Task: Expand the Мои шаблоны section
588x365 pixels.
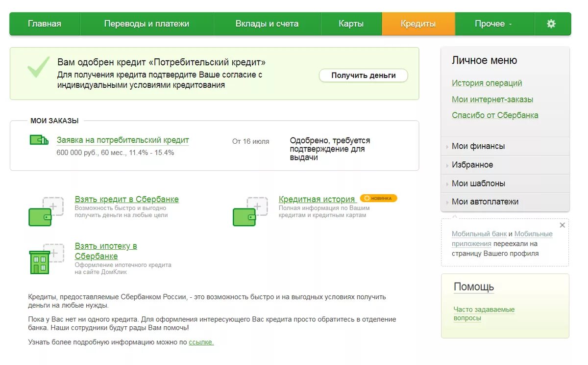Action: click(x=505, y=183)
